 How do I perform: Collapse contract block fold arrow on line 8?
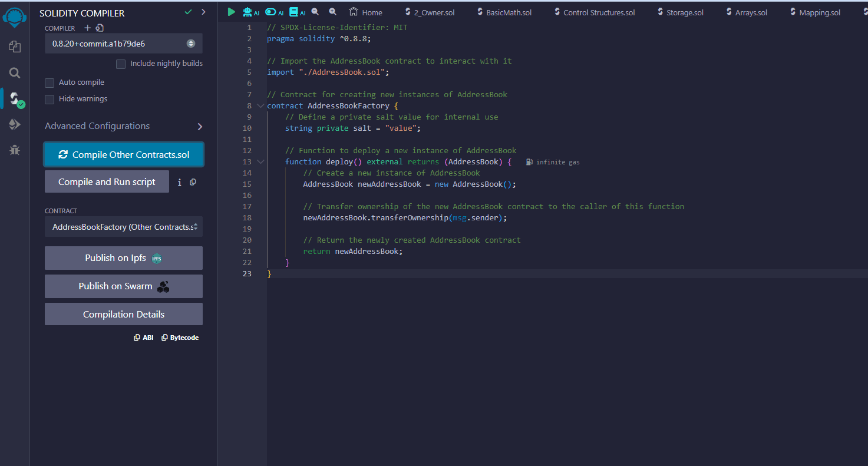click(x=260, y=106)
